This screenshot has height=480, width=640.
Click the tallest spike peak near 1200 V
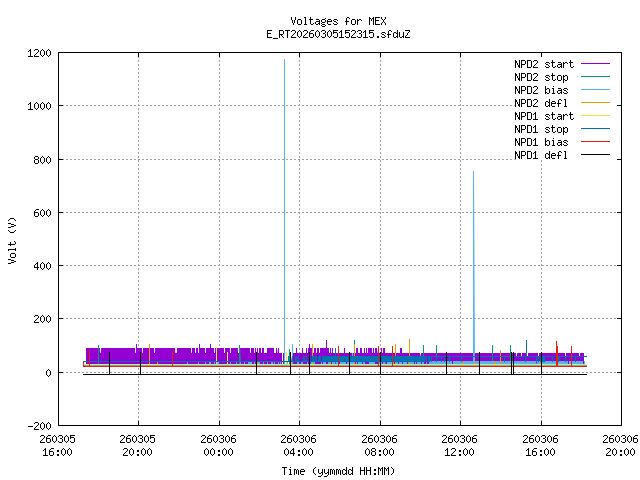click(284, 60)
